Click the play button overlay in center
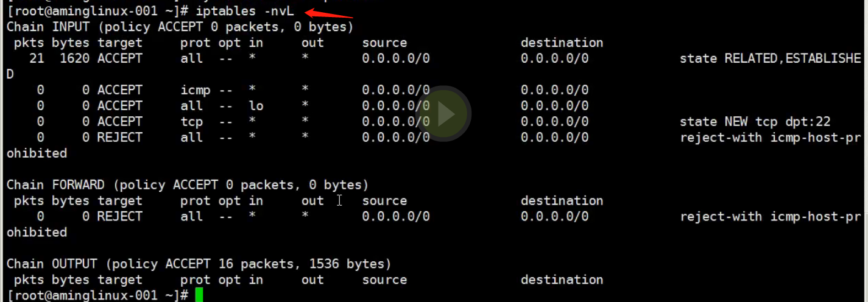 coord(445,114)
